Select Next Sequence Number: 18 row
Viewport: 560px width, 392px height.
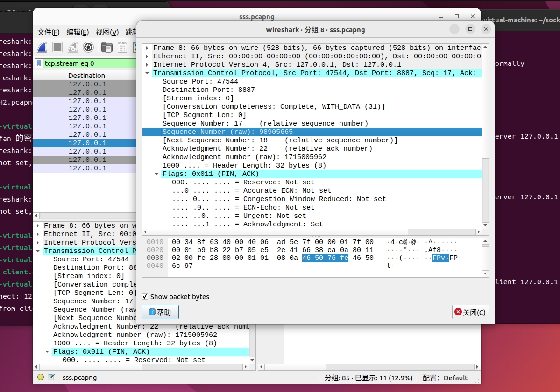280,140
